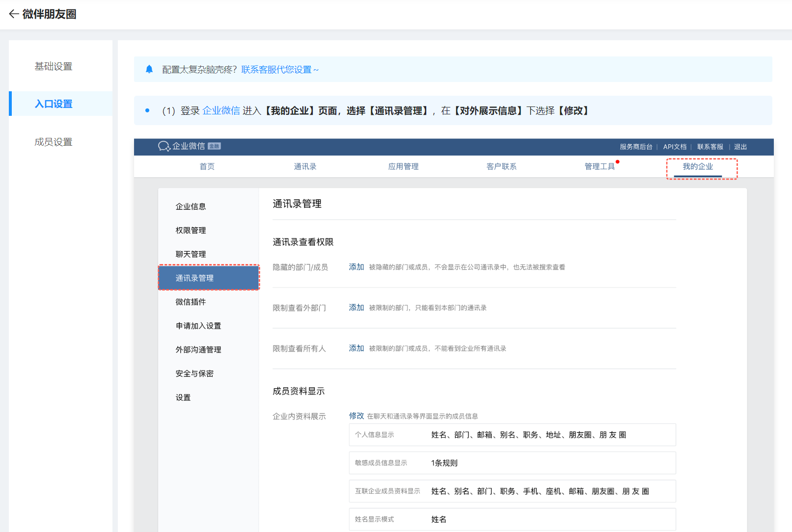Click 添加 next to 隐藏的部门/成员
The width and height of the screenshot is (792, 532).
pyautogui.click(x=356, y=267)
